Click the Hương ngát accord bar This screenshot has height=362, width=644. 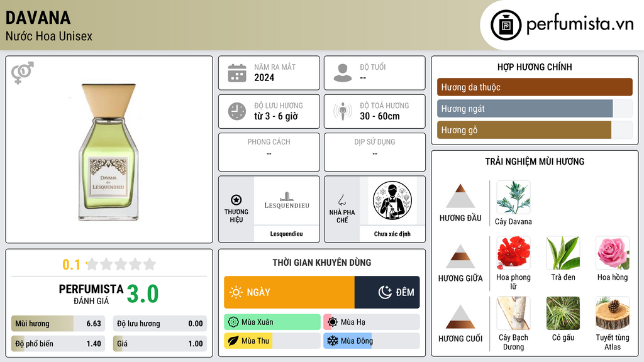(535, 109)
